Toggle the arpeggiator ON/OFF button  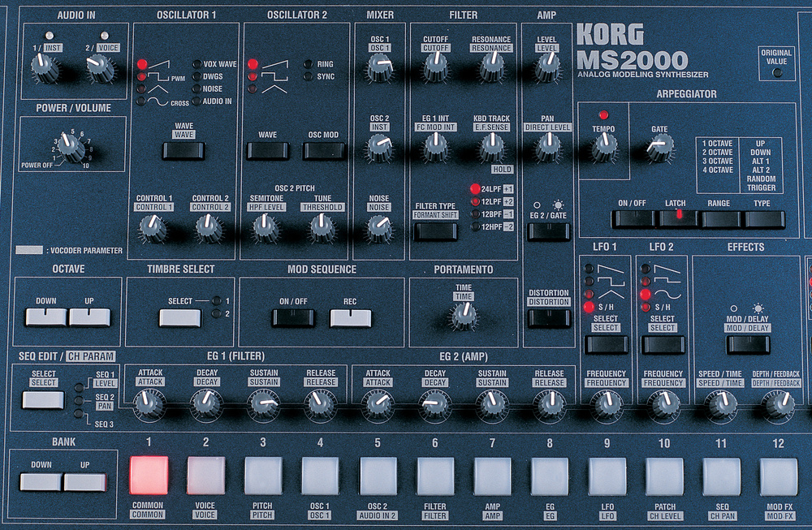coord(633,219)
